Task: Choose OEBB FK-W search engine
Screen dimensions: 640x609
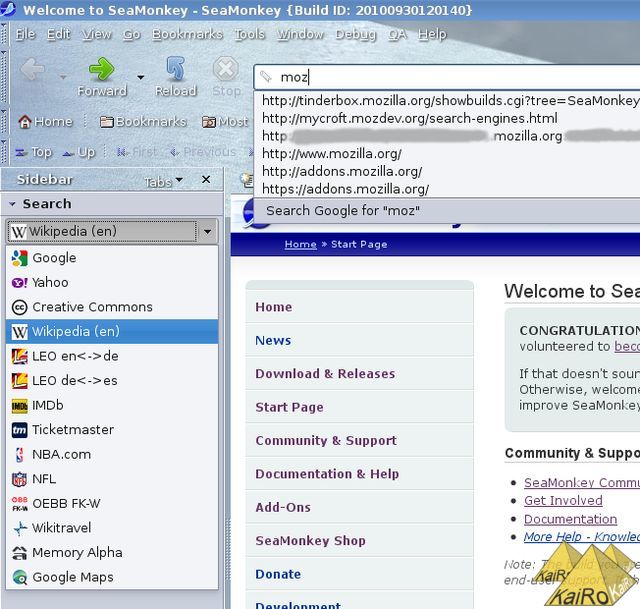Action: (112, 503)
